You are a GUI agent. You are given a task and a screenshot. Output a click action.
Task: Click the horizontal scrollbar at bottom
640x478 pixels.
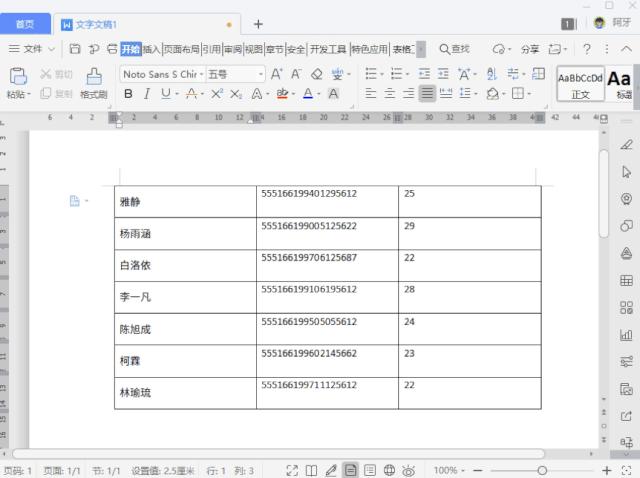[x=278, y=454]
